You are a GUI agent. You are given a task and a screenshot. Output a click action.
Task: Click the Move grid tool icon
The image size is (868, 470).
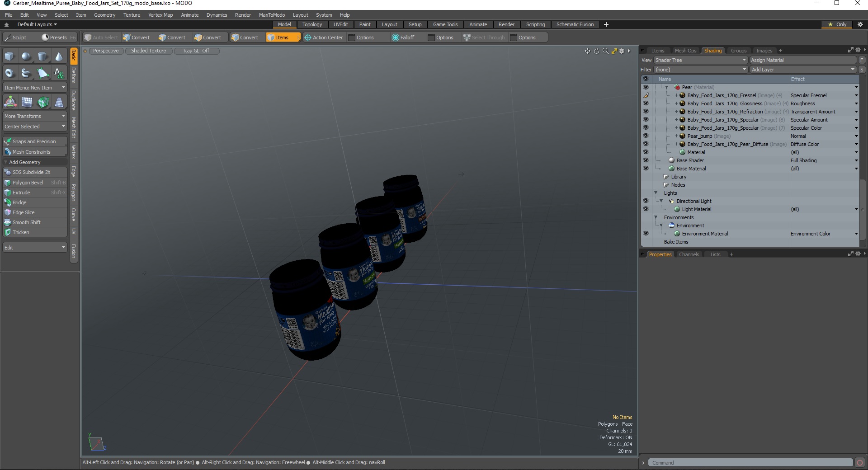27,102
